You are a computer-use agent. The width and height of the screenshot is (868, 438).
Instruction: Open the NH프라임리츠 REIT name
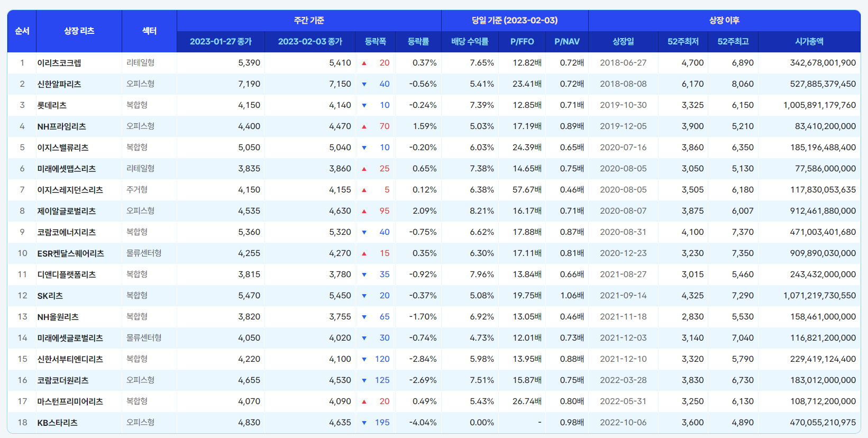click(62, 126)
